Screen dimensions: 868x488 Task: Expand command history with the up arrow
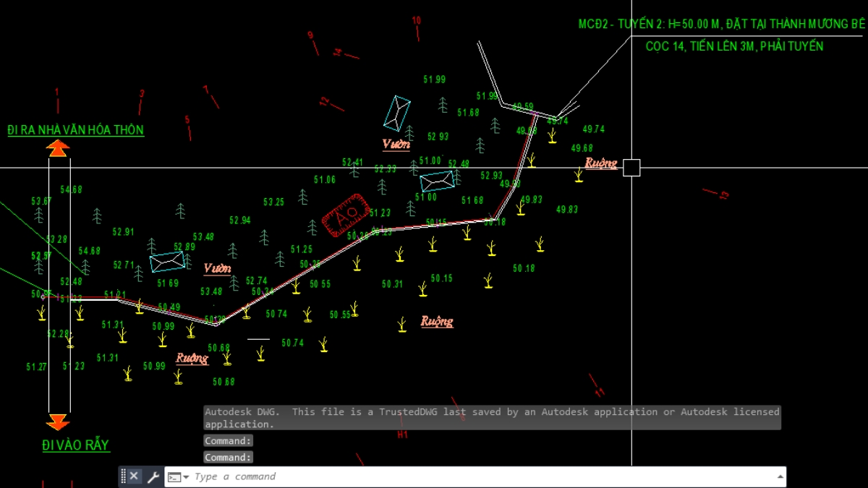[780, 476]
